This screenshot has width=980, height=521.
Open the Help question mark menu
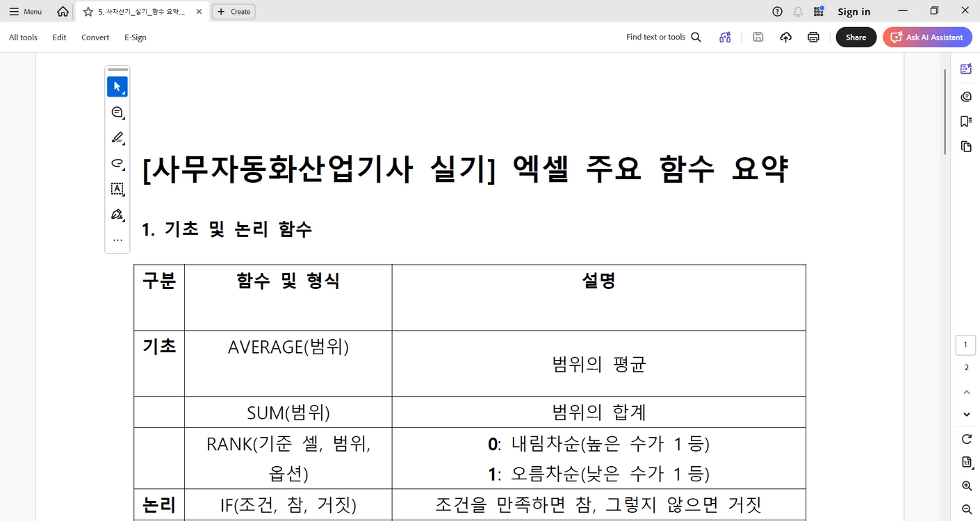777,12
